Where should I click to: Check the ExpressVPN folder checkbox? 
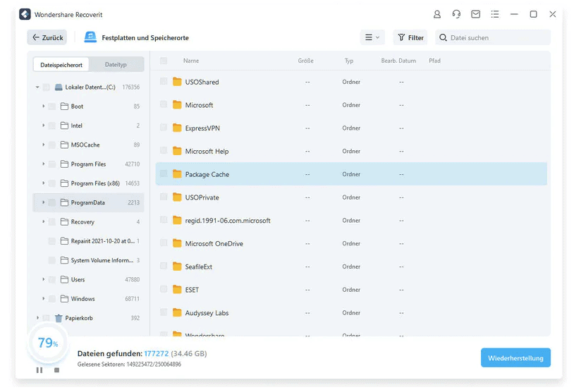point(164,128)
